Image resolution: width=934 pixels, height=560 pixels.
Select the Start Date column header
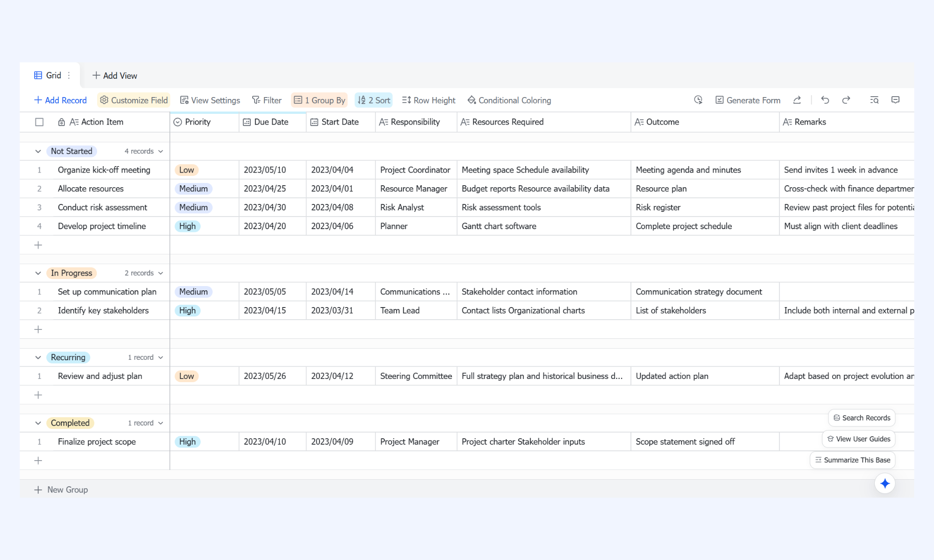pos(341,122)
